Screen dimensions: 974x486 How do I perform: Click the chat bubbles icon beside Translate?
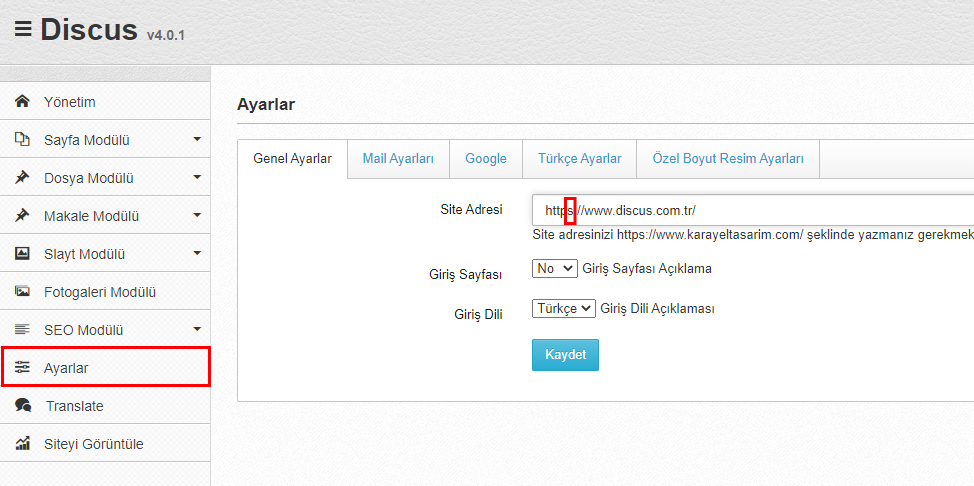pos(23,406)
